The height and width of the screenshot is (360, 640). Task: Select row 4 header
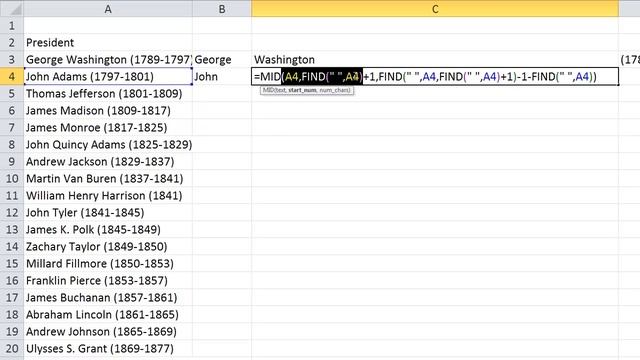click(11, 77)
